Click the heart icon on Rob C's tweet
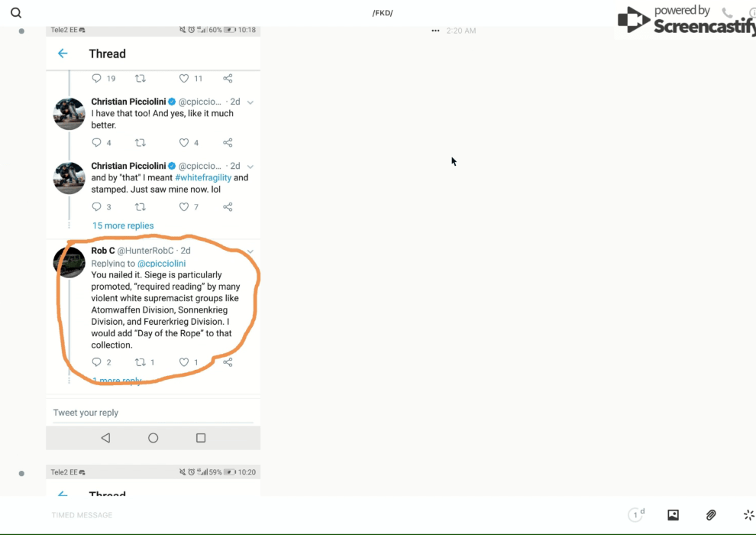This screenshot has width=756, height=535. 183,362
